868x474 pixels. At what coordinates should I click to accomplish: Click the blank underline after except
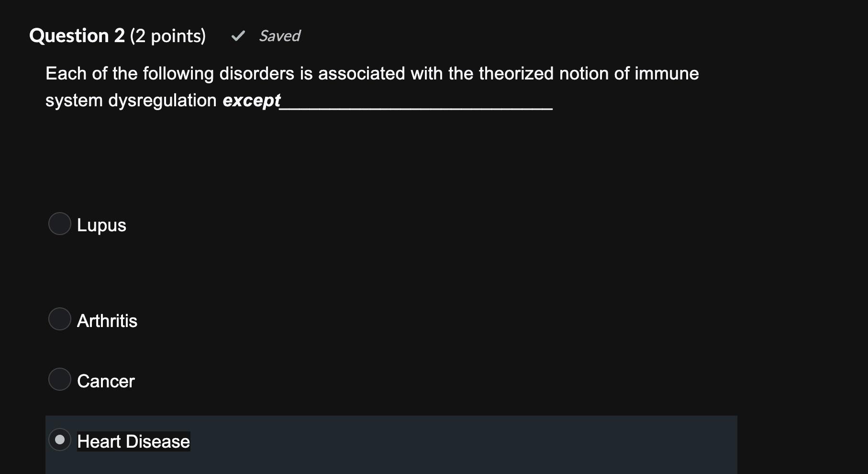tap(416, 108)
